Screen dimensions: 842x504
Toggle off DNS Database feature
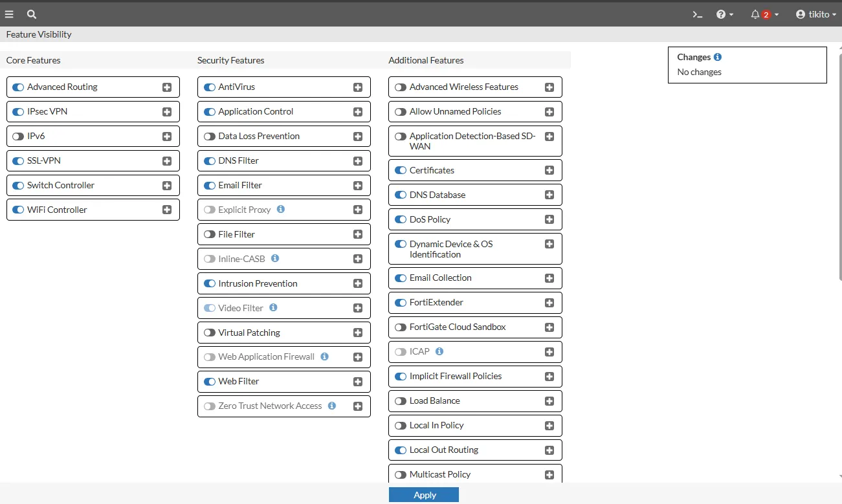tap(401, 195)
